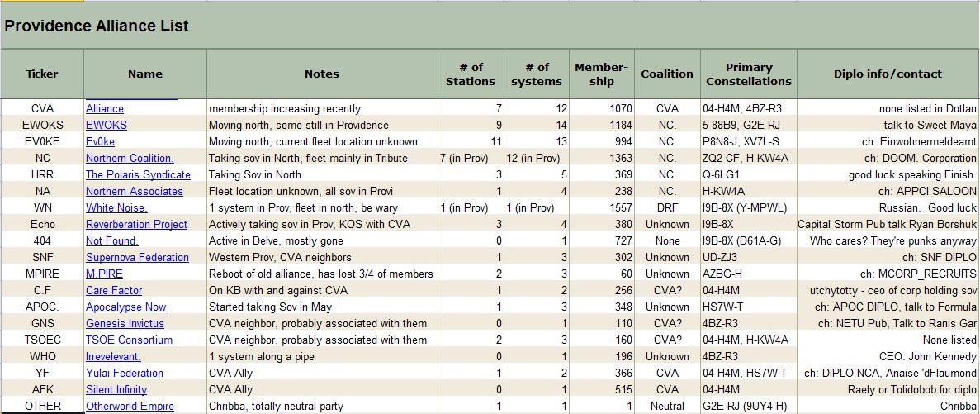Follow the Silent Infinity link
Viewport: 980px width, 414px height.
point(116,389)
